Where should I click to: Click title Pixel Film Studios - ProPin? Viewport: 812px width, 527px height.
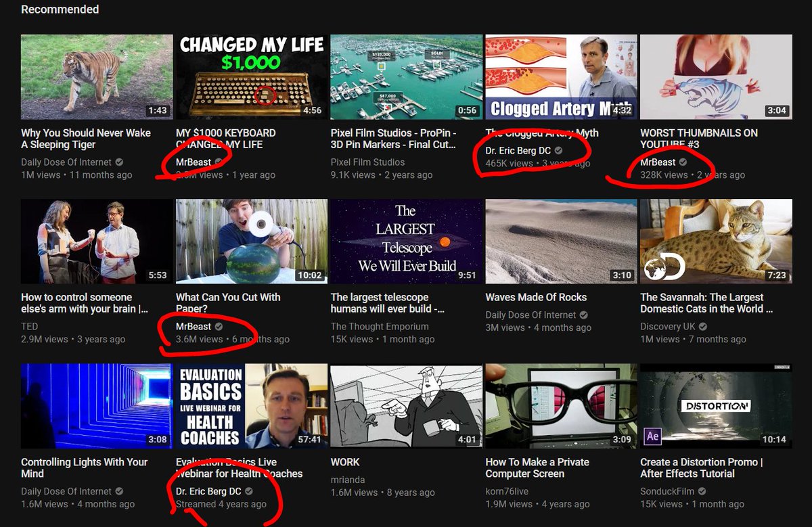pyautogui.click(x=394, y=139)
